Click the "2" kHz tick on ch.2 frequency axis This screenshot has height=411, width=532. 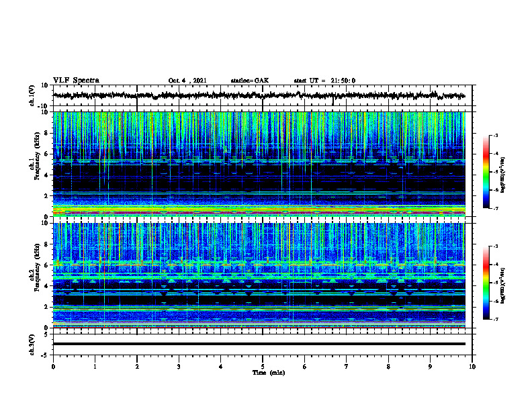[x=47, y=307]
